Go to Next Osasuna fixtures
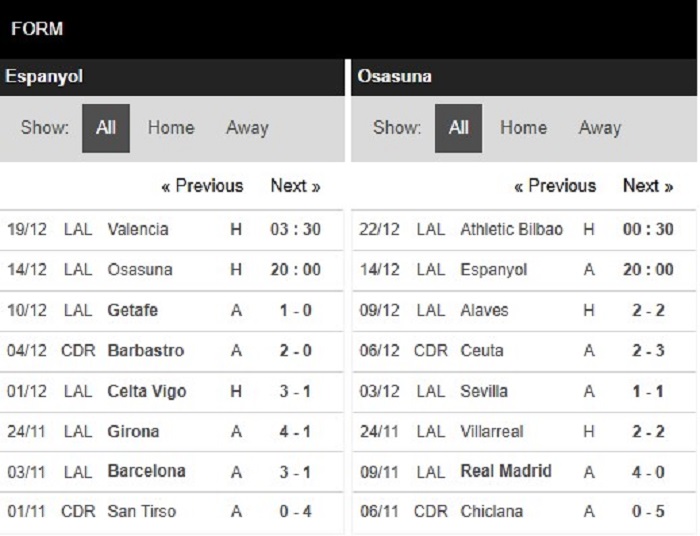Image resolution: width=700 pixels, height=536 pixels. (x=648, y=186)
